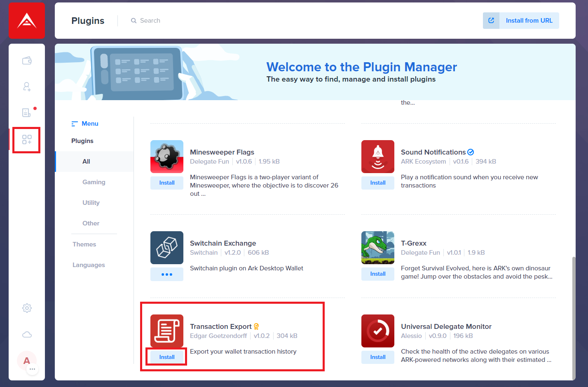Click the T-Grexx dinosaur plugin icon
The image size is (588, 387).
(x=378, y=248)
